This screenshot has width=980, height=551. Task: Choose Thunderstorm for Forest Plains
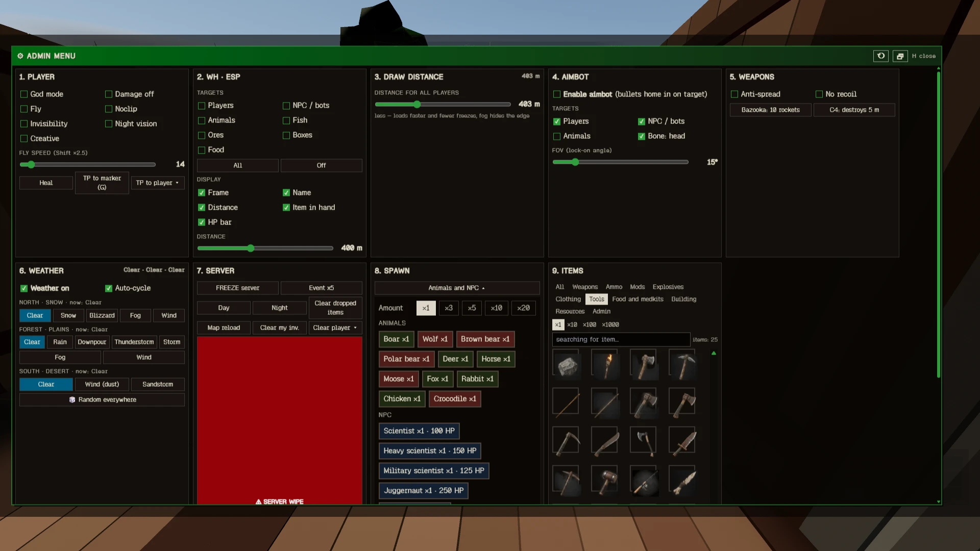coord(134,342)
